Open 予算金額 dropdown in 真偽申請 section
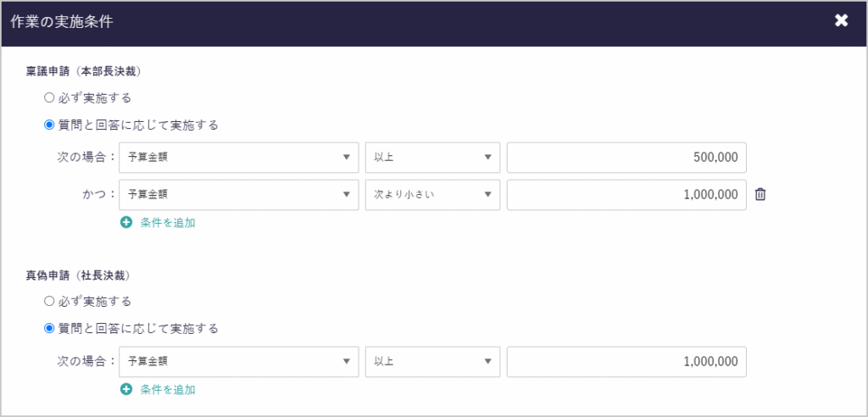Screen dimensions: 868x417 [238, 361]
